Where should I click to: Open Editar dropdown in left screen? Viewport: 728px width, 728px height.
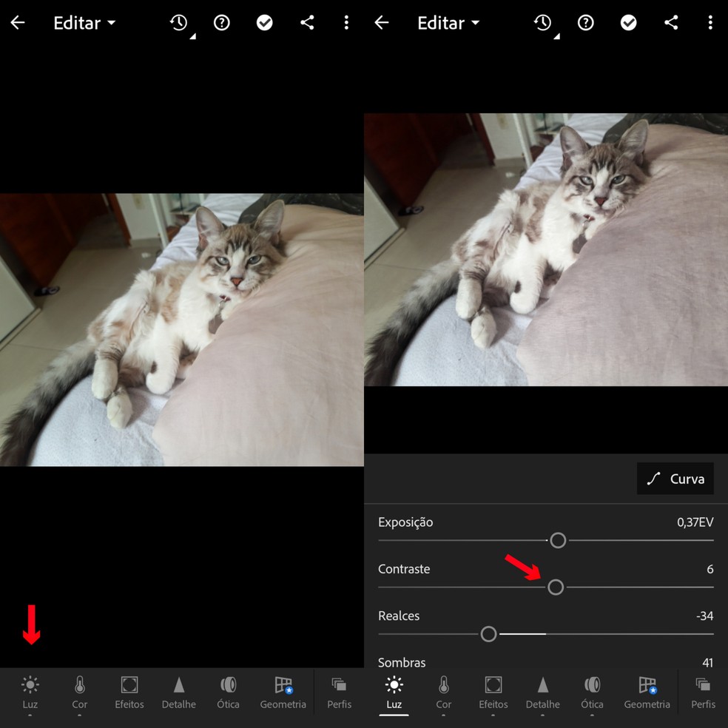(x=84, y=23)
